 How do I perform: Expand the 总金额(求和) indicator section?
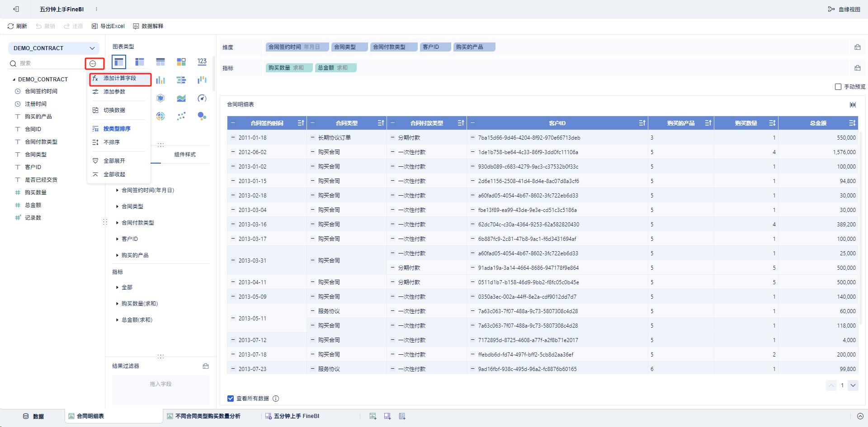point(118,320)
